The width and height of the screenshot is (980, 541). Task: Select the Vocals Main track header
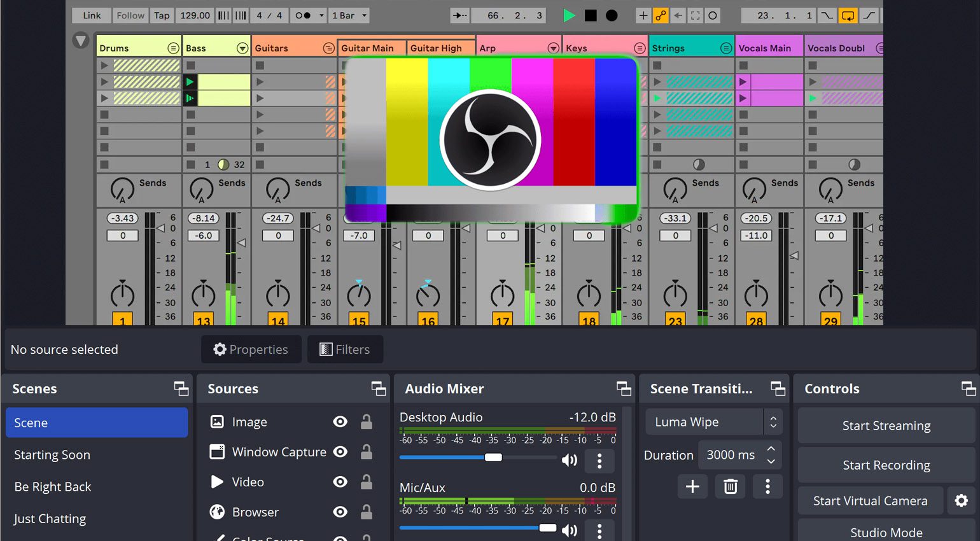coord(769,48)
